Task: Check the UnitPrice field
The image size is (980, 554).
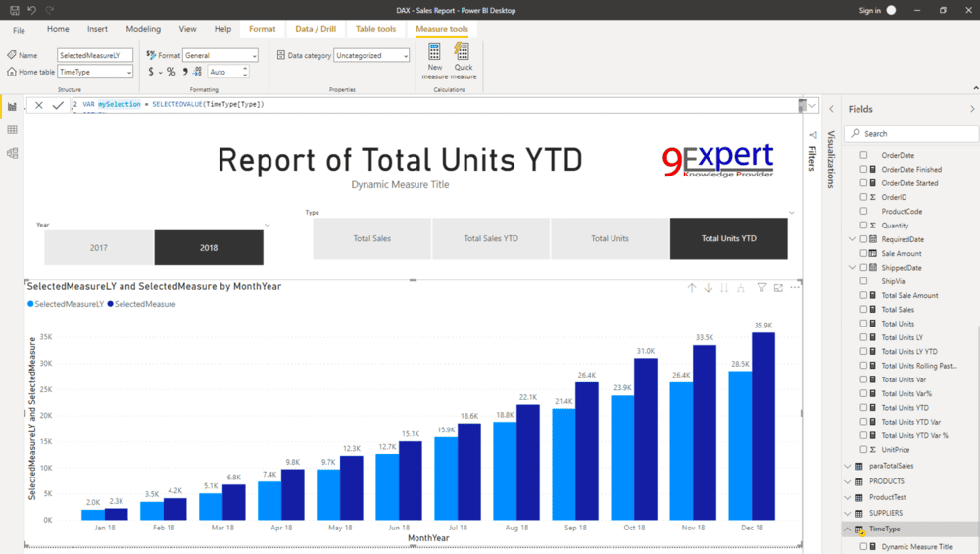Action: pyautogui.click(x=863, y=450)
